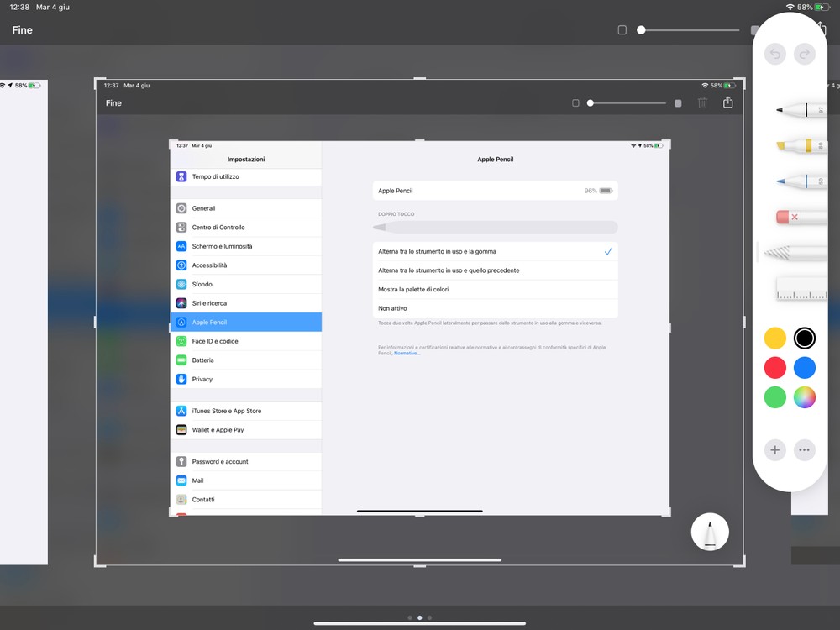Click the Sfondo wallpaper icon

(x=181, y=284)
